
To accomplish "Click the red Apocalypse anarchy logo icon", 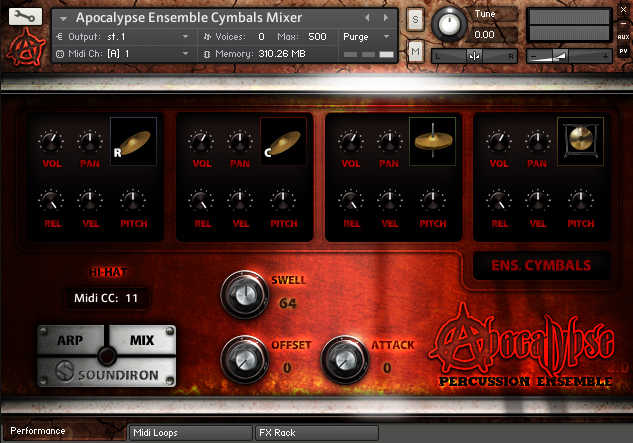I will coord(26,47).
